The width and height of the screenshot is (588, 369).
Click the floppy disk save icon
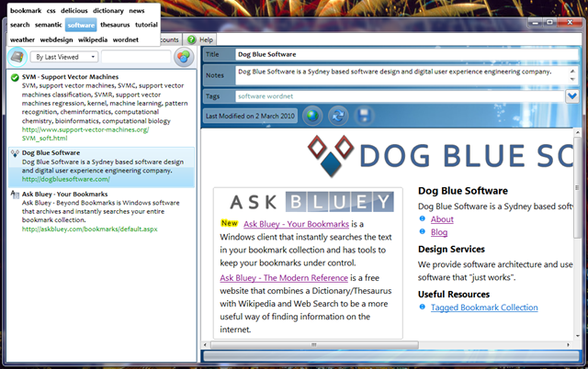(364, 116)
